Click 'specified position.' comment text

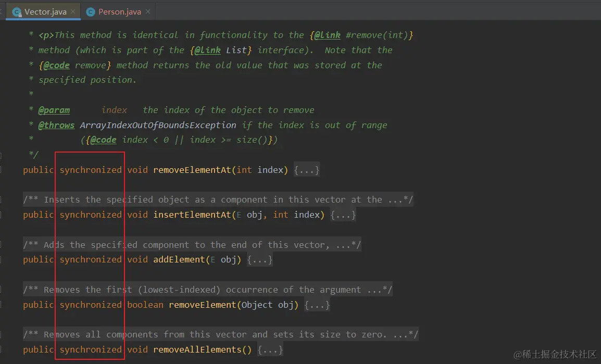(87, 80)
